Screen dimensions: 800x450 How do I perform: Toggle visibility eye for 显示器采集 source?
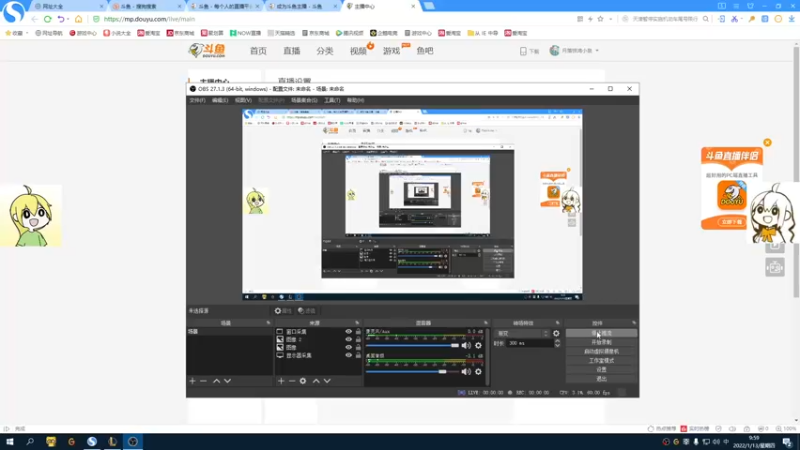(348, 355)
